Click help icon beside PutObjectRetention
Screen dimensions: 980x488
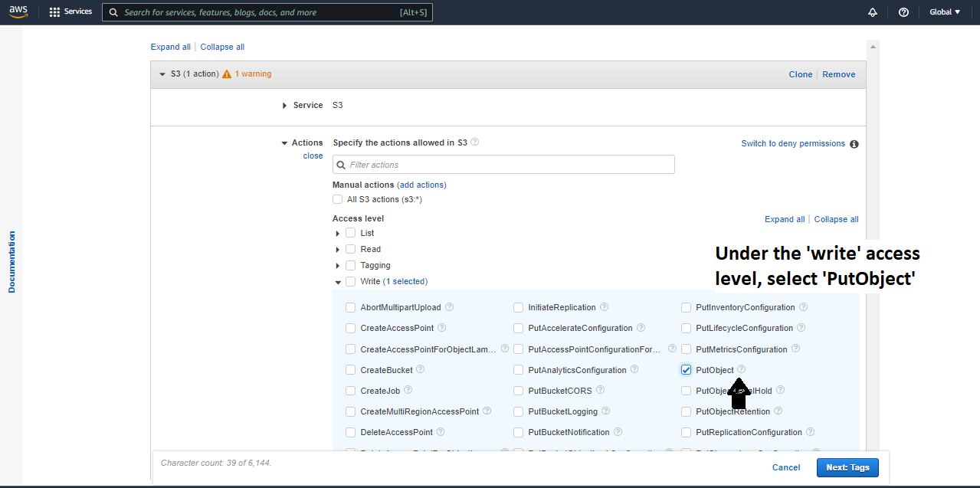(x=778, y=411)
